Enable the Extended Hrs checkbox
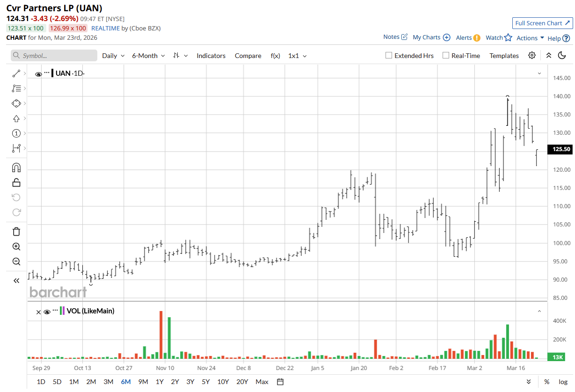This screenshot has height=392, width=575. (x=389, y=55)
